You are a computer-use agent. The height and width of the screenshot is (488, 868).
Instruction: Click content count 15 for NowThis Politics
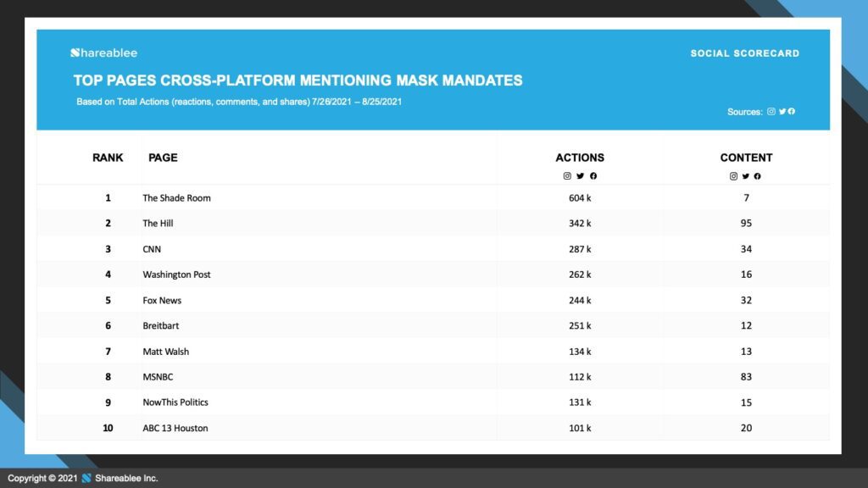click(746, 402)
